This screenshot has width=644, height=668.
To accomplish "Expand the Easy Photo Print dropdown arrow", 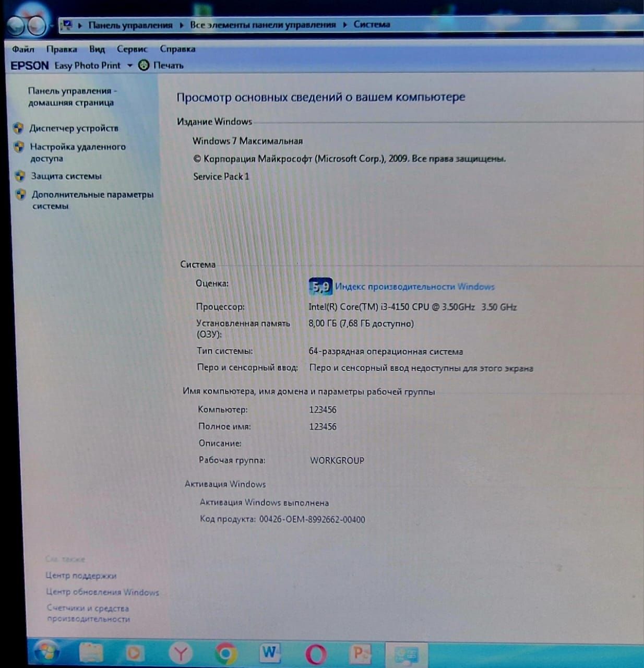I will tap(129, 66).
